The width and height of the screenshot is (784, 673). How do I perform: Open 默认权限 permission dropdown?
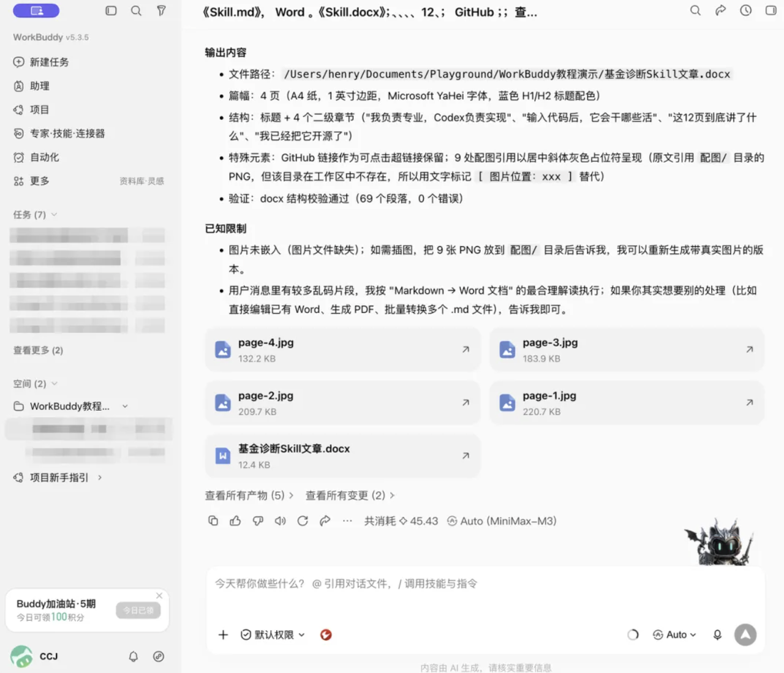click(x=273, y=634)
